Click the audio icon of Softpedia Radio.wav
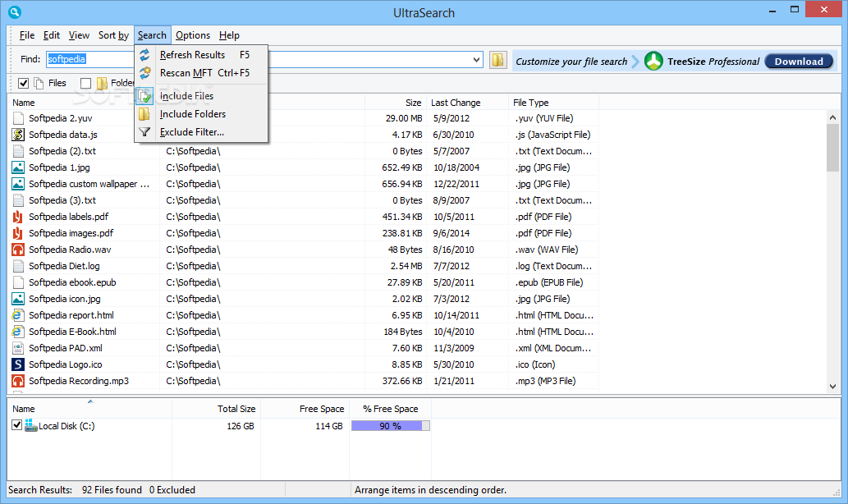The image size is (848, 504). (18, 250)
